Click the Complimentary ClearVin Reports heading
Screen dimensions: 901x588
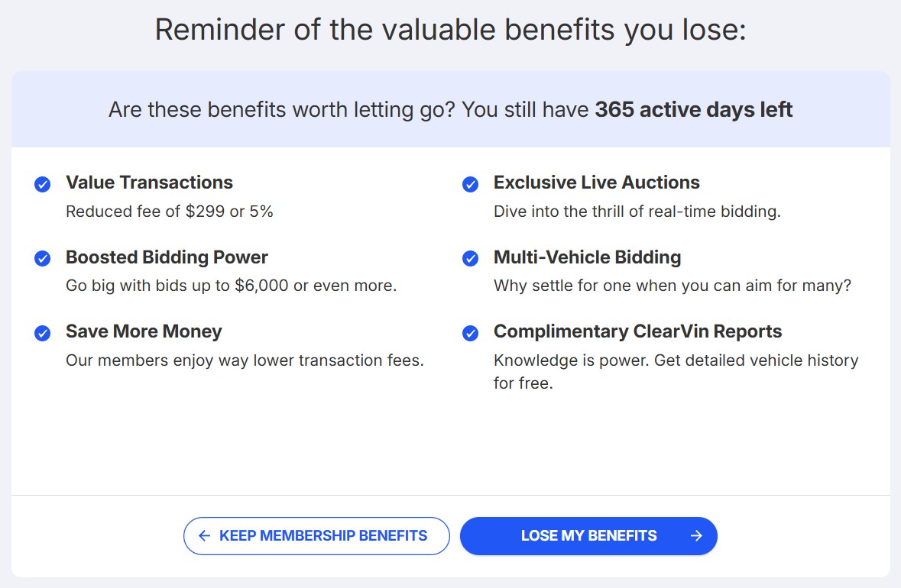(x=637, y=331)
